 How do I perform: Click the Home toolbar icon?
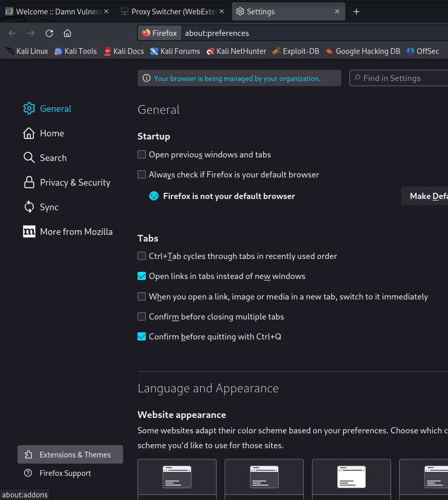[67, 33]
